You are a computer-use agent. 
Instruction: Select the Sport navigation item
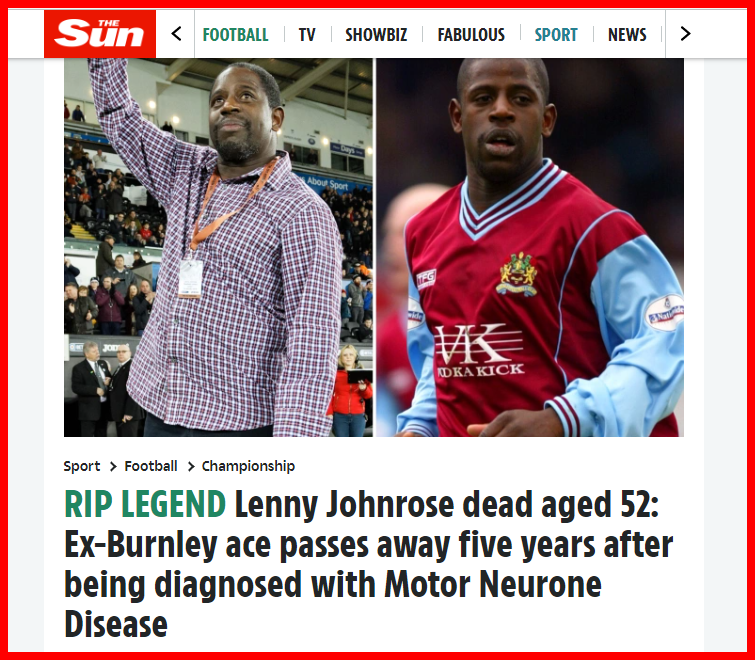556,35
